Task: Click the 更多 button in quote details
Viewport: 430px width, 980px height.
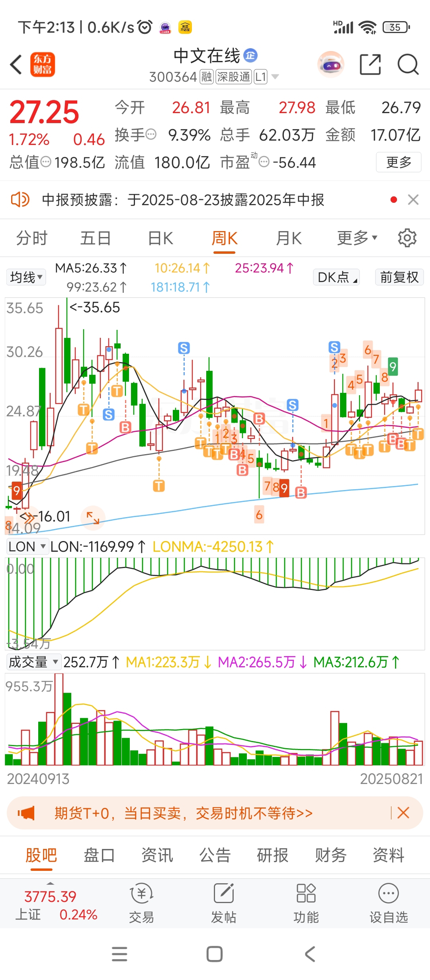Action: tap(399, 162)
